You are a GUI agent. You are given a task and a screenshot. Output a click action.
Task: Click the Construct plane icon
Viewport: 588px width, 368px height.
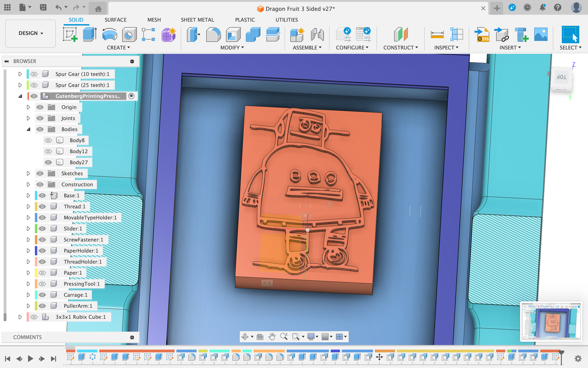tap(401, 34)
